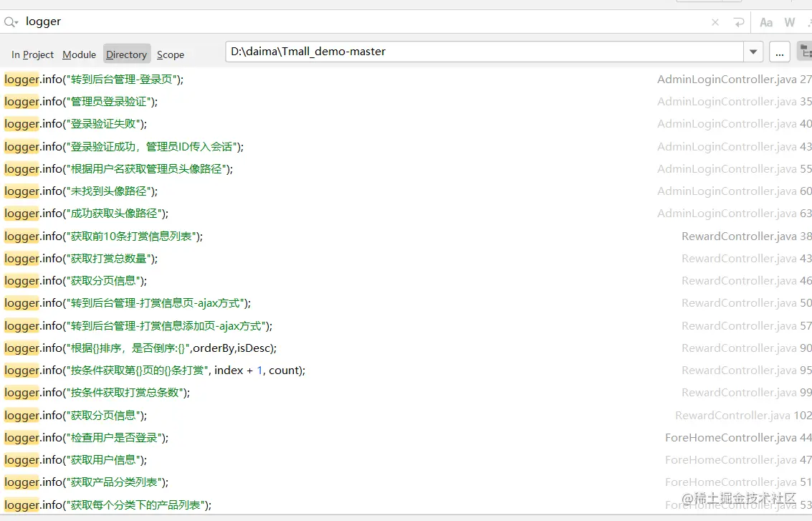The height and width of the screenshot is (521, 812).
Task: Enable the Words (W) search option
Action: [789, 22]
